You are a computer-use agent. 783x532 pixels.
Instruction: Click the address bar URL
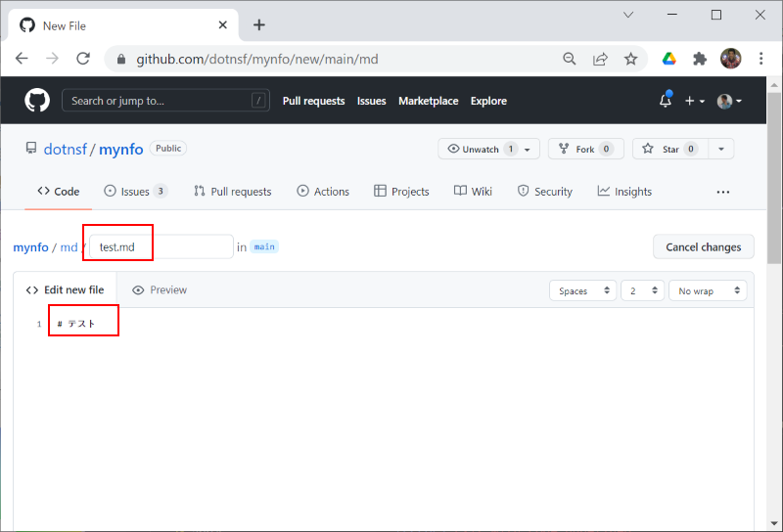pyautogui.click(x=257, y=60)
